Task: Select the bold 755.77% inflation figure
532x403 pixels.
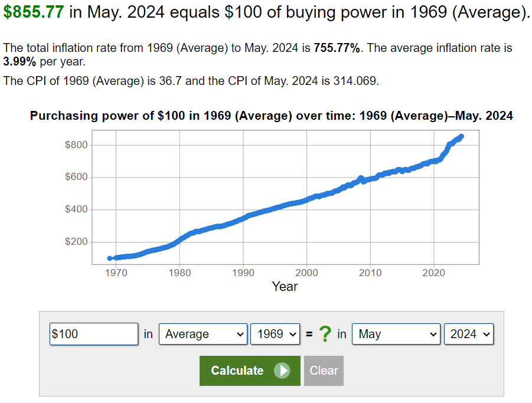Action: [337, 48]
